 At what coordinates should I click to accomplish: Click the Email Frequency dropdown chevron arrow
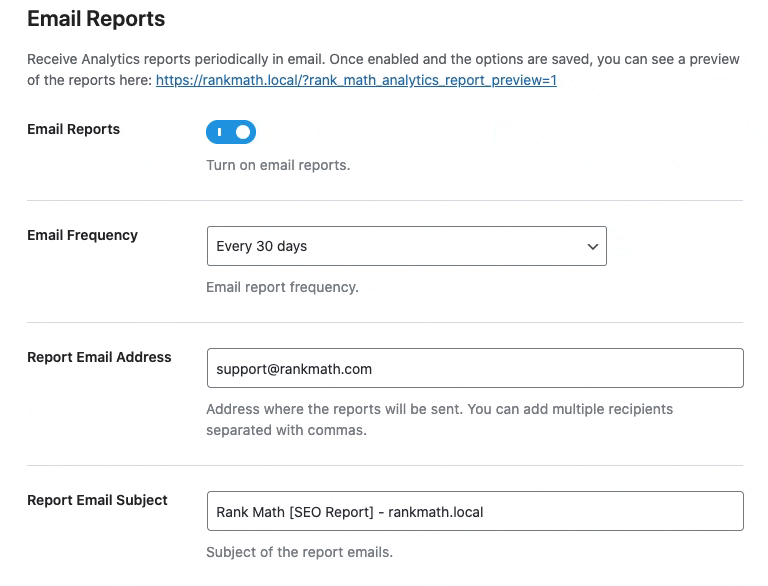click(593, 246)
